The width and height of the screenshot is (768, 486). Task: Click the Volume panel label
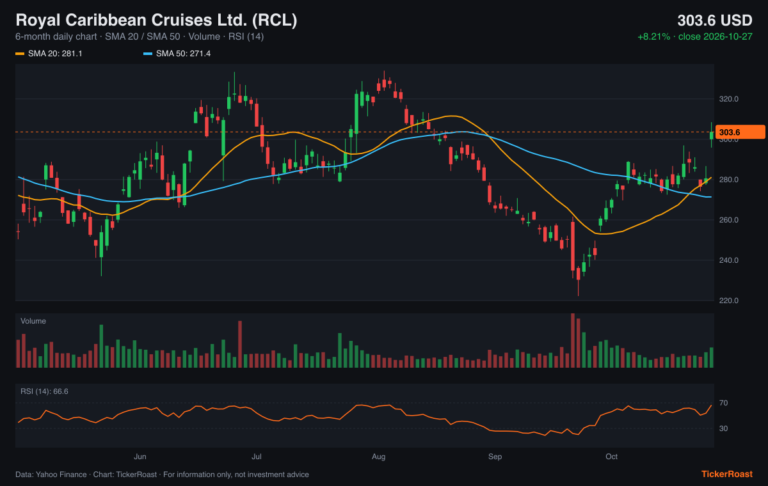(33, 321)
